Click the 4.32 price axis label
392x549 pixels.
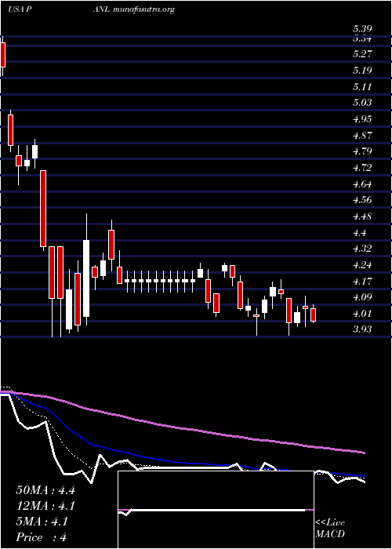362,249
